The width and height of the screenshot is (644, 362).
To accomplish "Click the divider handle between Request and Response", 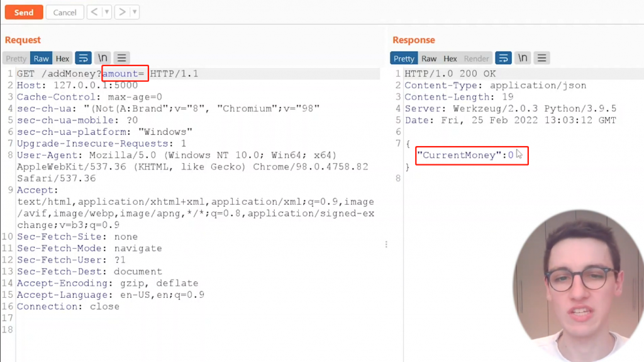I will click(386, 244).
